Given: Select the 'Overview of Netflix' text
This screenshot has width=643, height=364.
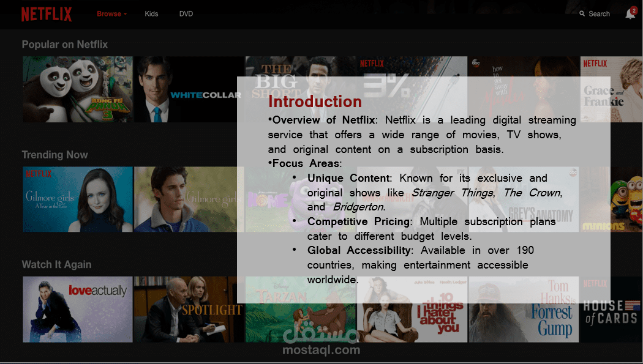Looking at the screenshot, I should pyautogui.click(x=324, y=120).
